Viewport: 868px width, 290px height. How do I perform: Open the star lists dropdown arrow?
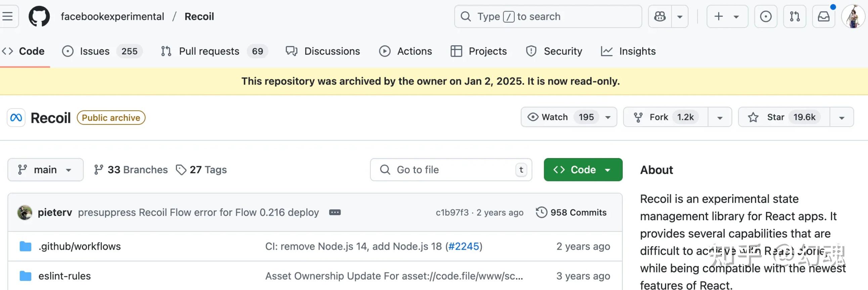[841, 117]
